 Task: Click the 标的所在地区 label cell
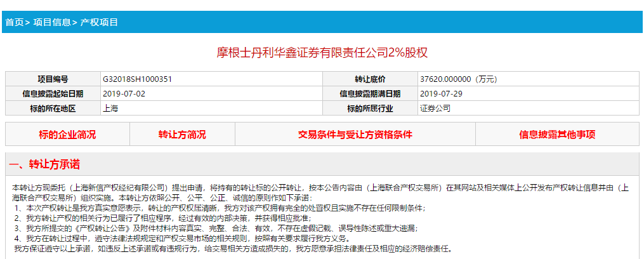[53, 109]
